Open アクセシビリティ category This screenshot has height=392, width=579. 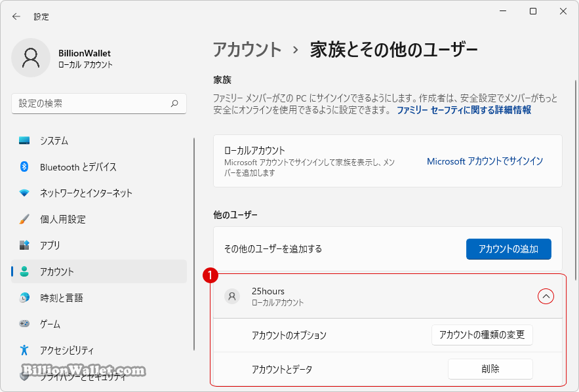click(x=99, y=350)
